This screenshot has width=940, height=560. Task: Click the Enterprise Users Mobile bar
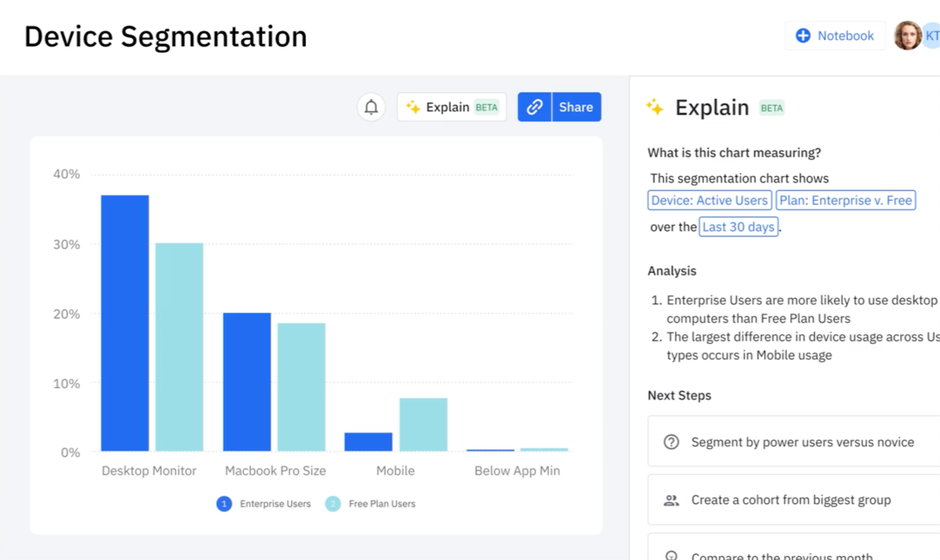(368, 442)
